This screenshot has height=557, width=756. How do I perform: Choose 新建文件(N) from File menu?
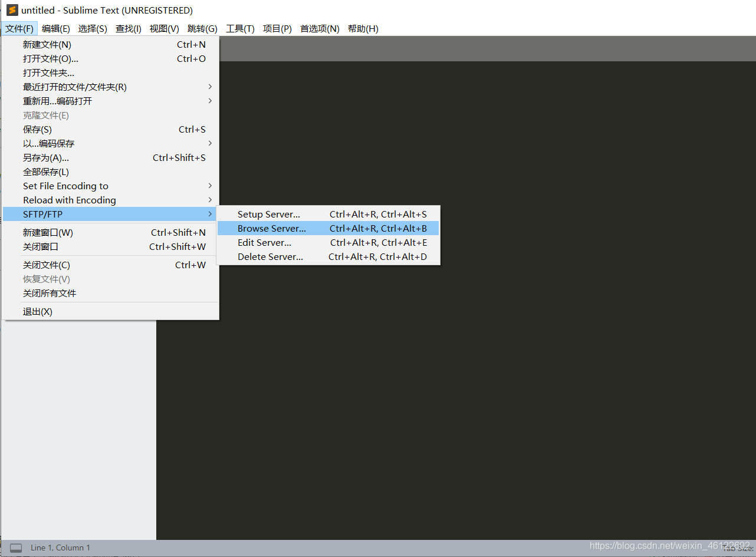pos(110,44)
